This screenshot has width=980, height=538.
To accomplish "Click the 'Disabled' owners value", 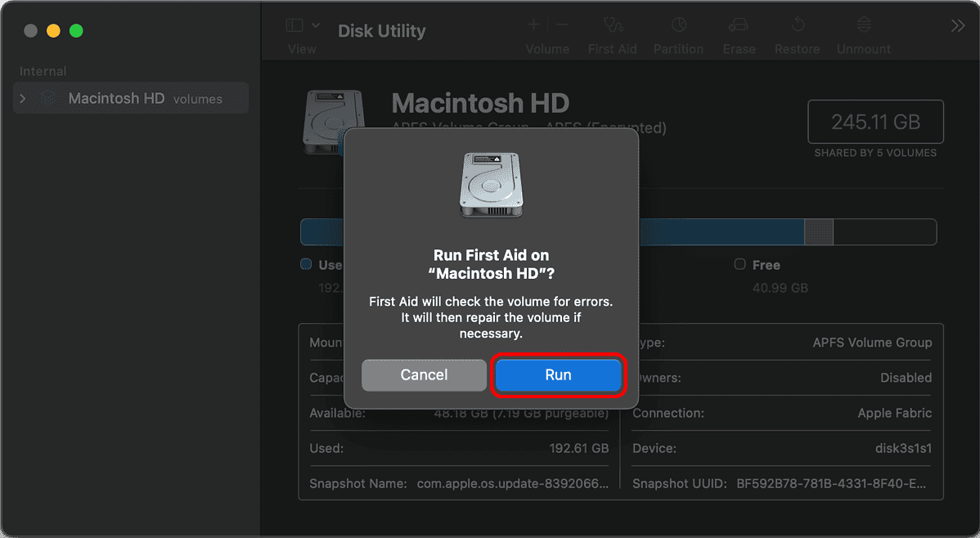I will coord(906,378).
